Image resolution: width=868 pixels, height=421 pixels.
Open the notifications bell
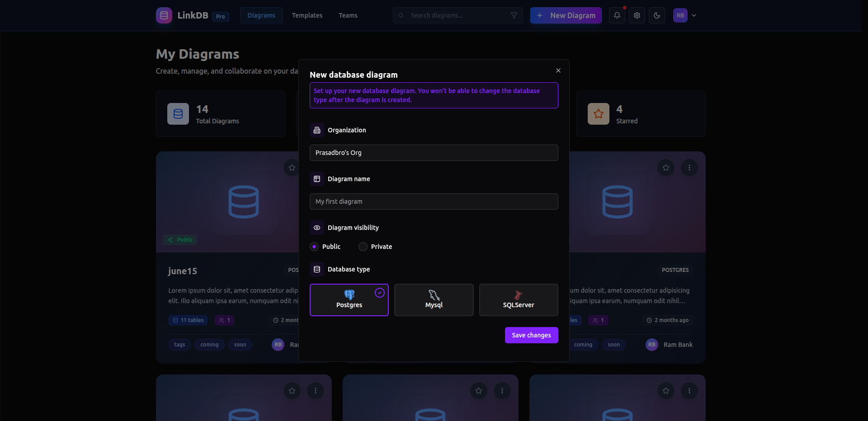click(617, 15)
